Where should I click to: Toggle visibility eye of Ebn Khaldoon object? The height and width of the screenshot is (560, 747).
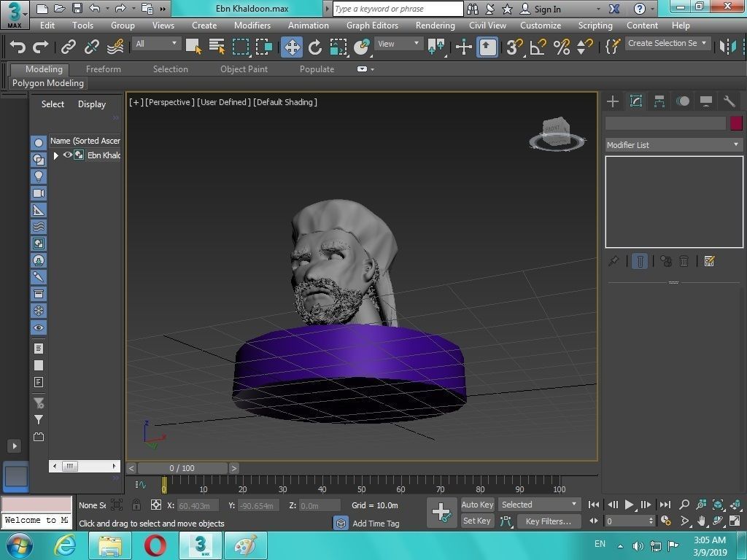coord(68,155)
